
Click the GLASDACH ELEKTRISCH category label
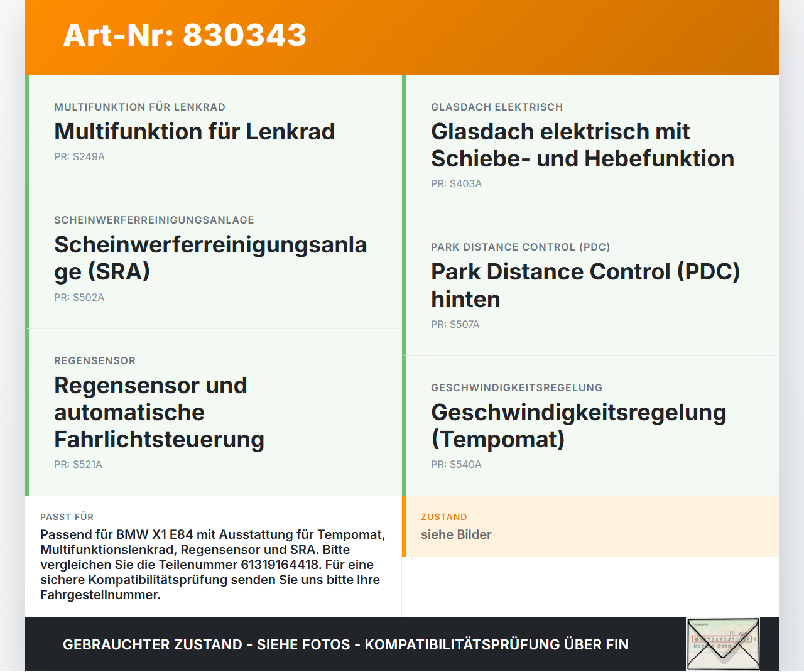(497, 107)
